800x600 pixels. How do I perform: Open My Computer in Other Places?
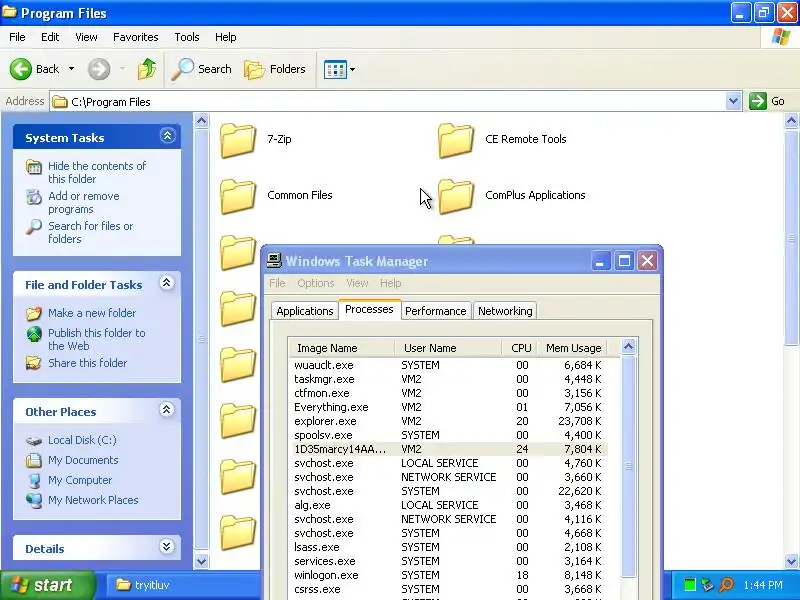click(80, 480)
